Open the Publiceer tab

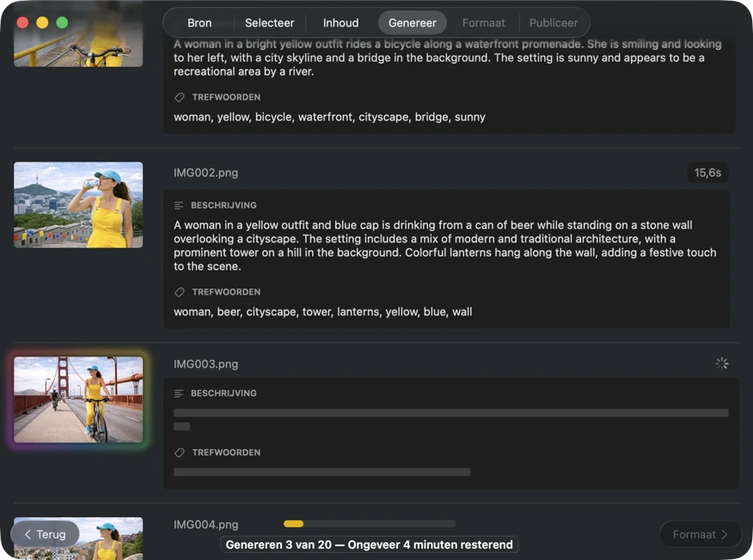[x=553, y=23]
